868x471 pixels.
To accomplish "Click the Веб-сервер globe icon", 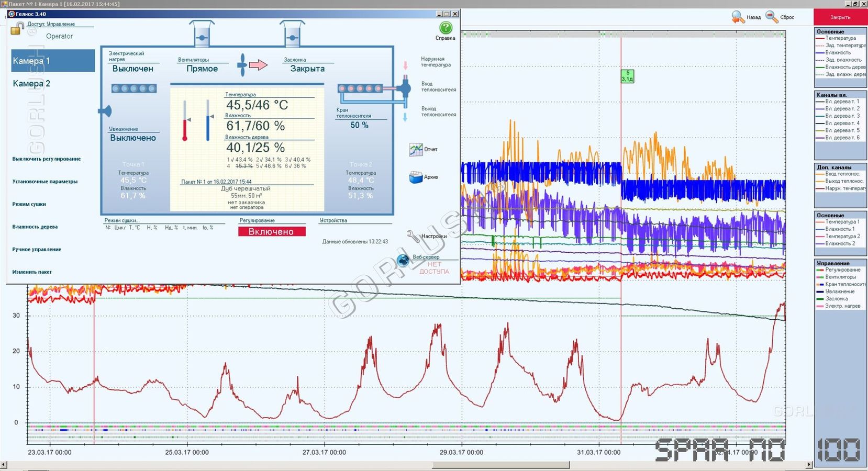I will (x=403, y=260).
